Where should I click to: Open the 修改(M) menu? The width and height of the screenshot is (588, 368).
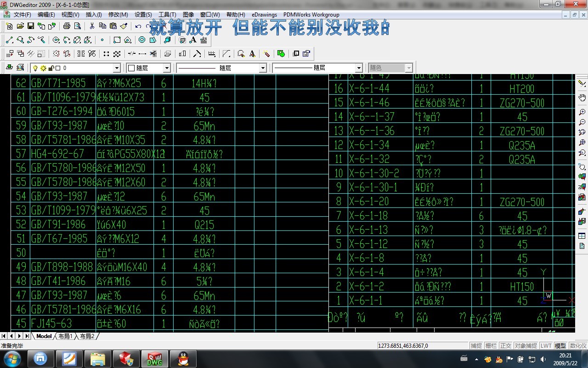point(118,15)
